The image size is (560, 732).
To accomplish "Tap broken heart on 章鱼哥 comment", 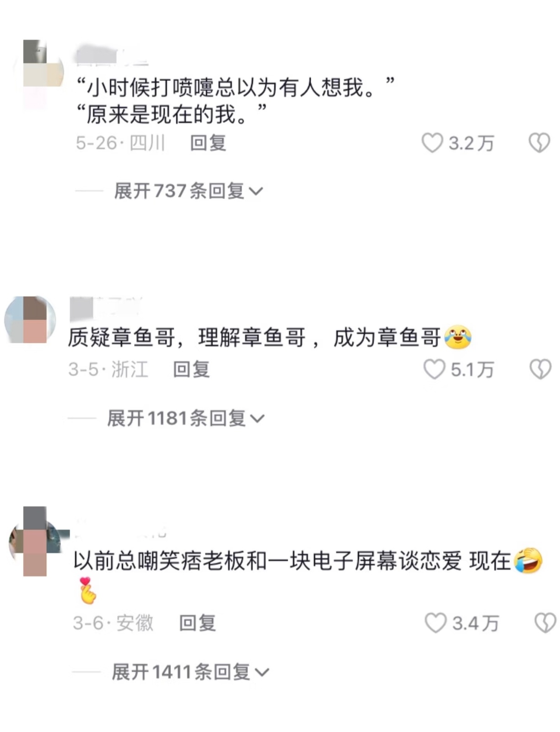I will click(540, 369).
